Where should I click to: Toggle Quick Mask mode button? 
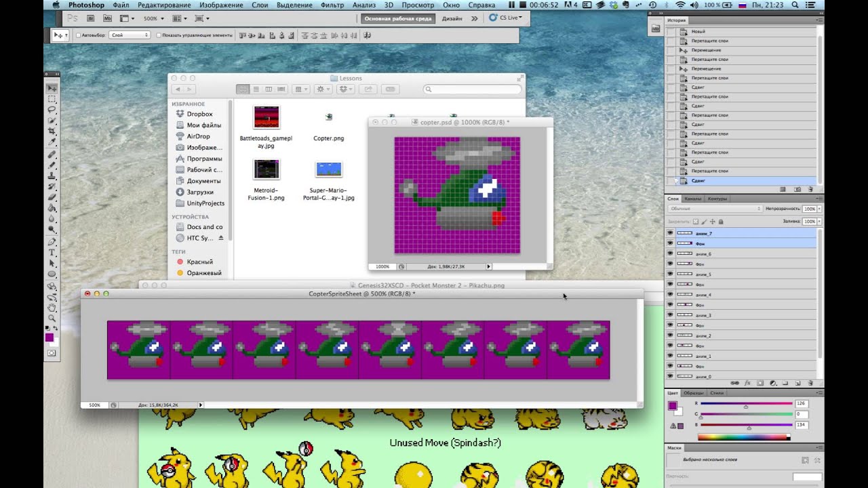52,353
